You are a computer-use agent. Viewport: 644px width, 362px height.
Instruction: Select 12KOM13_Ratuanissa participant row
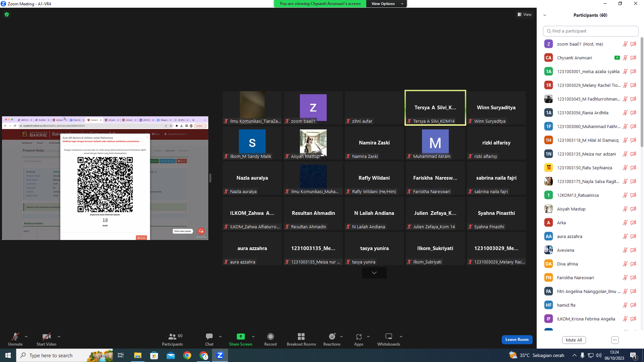click(590, 195)
